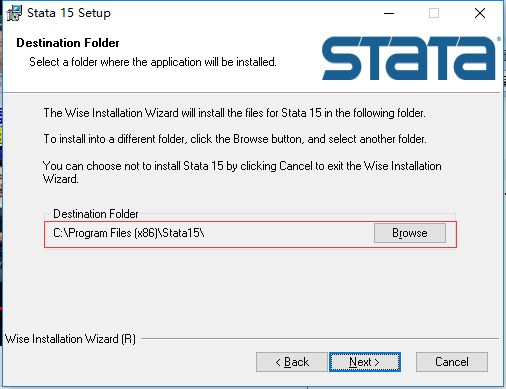Click the 'Select a folder where' subtitle
Image resolution: width=506 pixels, height=389 pixels.
click(153, 62)
